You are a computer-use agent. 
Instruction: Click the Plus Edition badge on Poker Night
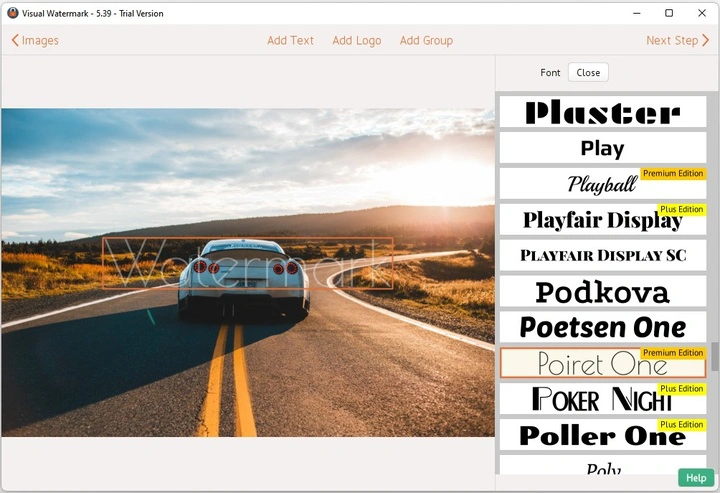coord(682,388)
